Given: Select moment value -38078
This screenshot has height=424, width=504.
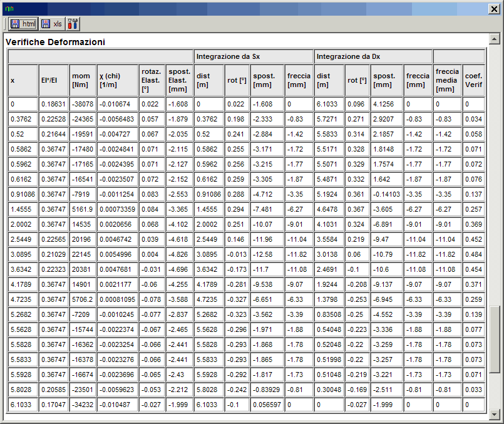Looking at the screenshot, I should coord(83,104).
